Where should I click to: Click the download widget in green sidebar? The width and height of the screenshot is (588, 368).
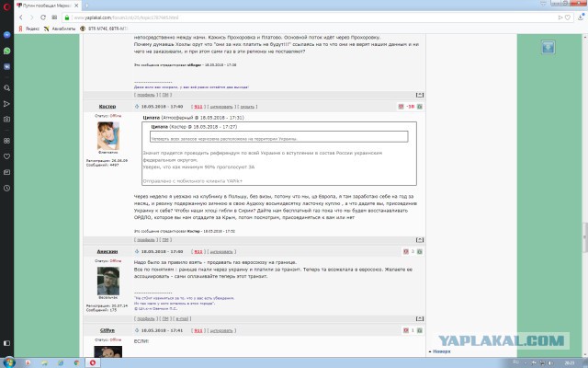[x=548, y=47]
